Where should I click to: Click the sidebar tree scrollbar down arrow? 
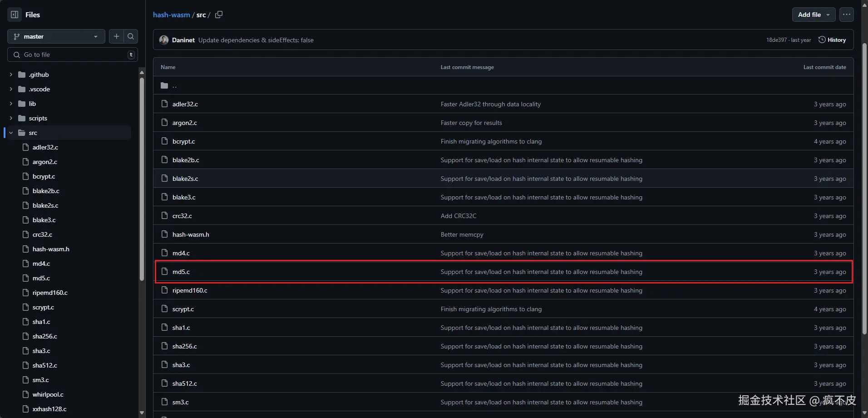[142, 413]
